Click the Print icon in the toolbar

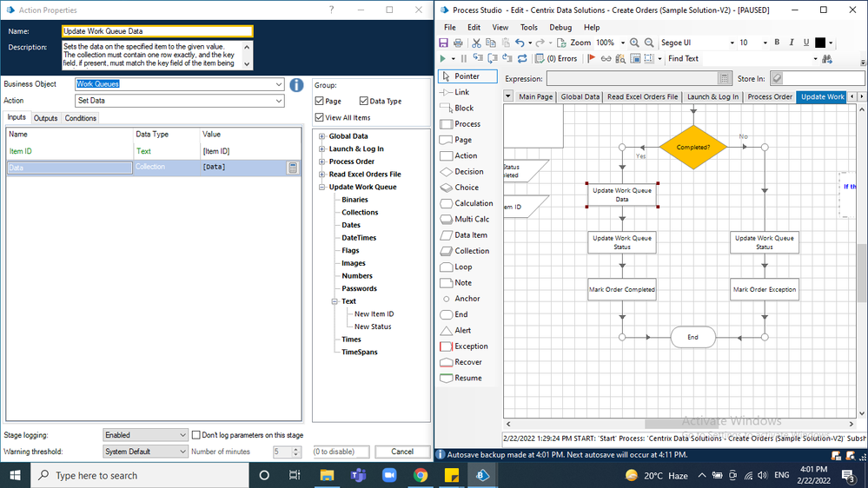coord(460,43)
